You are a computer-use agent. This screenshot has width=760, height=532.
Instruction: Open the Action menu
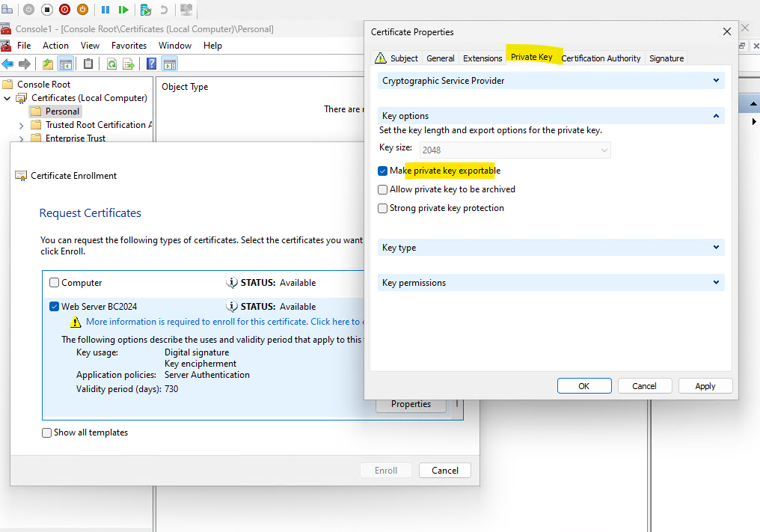(56, 46)
